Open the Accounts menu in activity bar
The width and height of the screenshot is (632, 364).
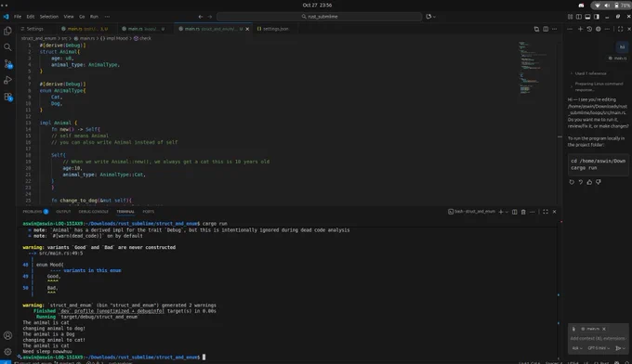tap(7, 335)
